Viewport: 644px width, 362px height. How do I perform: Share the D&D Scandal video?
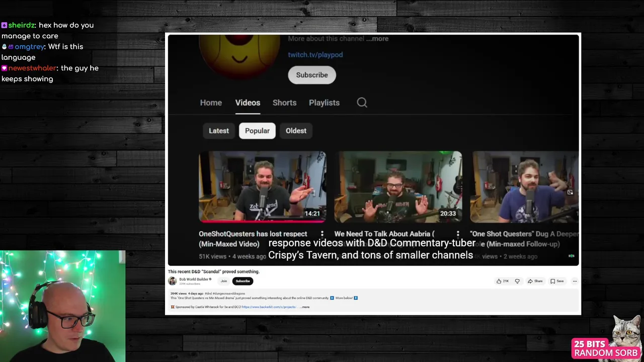535,281
